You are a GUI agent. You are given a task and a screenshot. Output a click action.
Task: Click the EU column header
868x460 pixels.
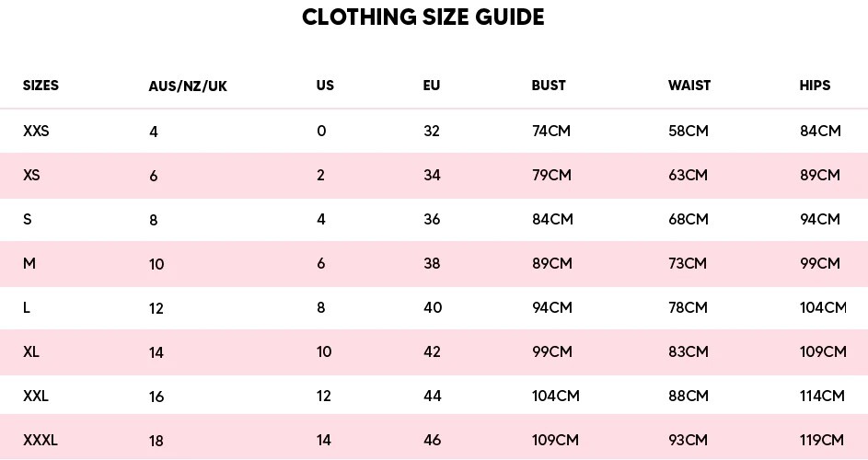click(x=431, y=86)
